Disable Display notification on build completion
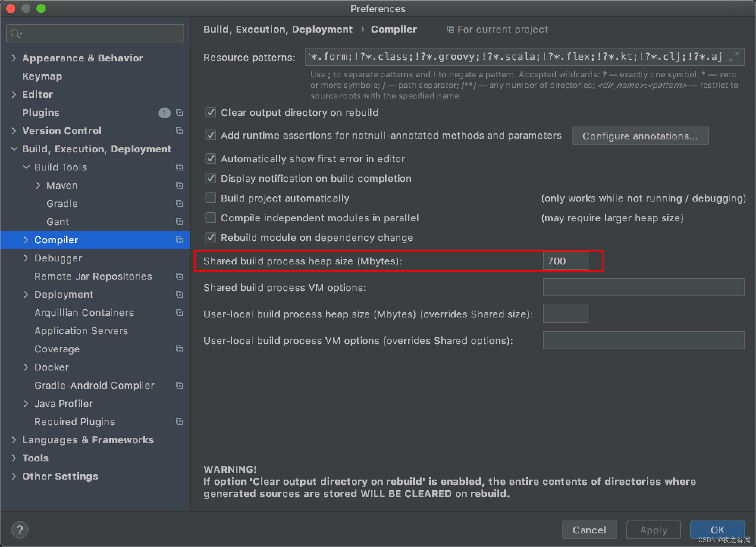 click(x=211, y=178)
